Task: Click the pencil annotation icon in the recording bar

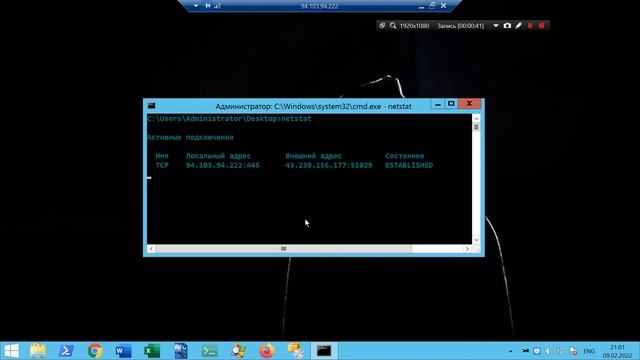Action: tap(518, 25)
